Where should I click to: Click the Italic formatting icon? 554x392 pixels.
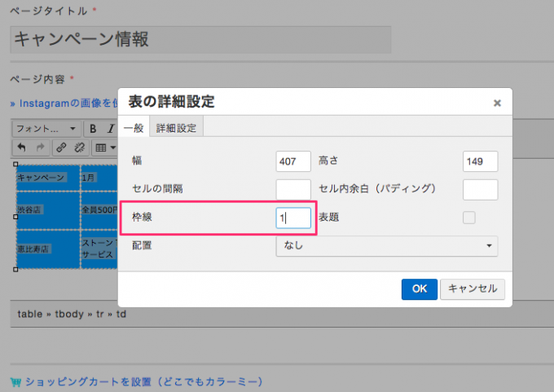coord(111,129)
